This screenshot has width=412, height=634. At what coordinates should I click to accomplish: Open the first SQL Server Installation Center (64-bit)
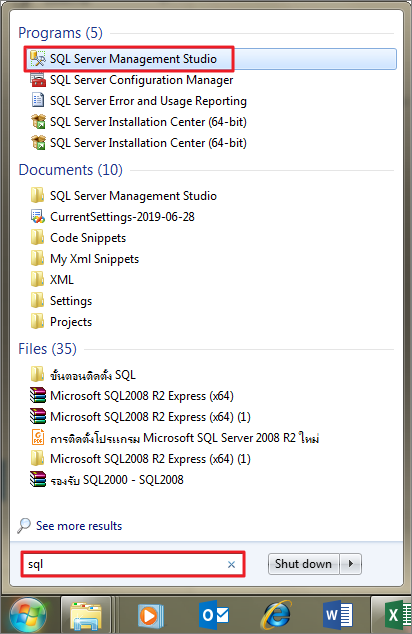click(148, 122)
